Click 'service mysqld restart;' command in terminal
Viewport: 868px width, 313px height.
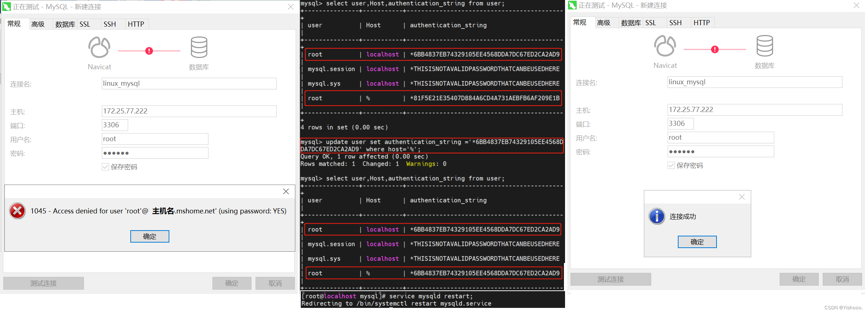point(431,296)
